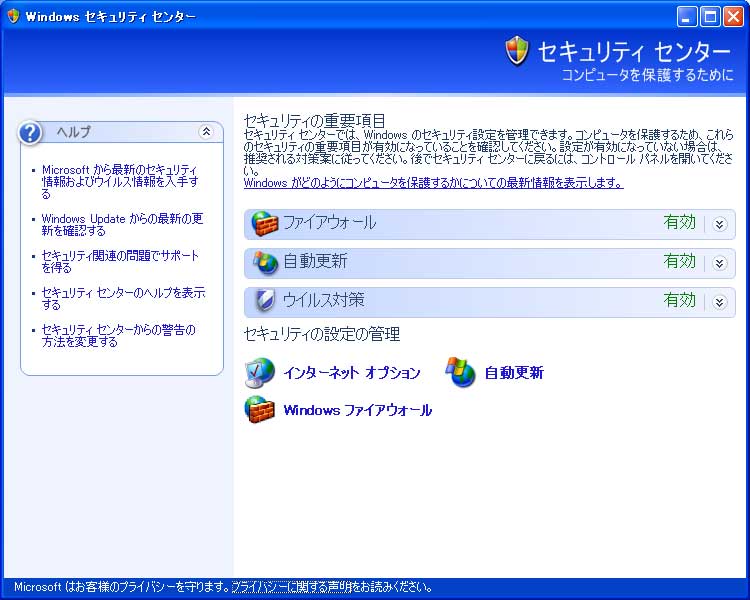Viewport: 750px width, 600px height.
Task: Open セキュリティ関連の問題でサポートを得る link
Action: tap(120, 261)
